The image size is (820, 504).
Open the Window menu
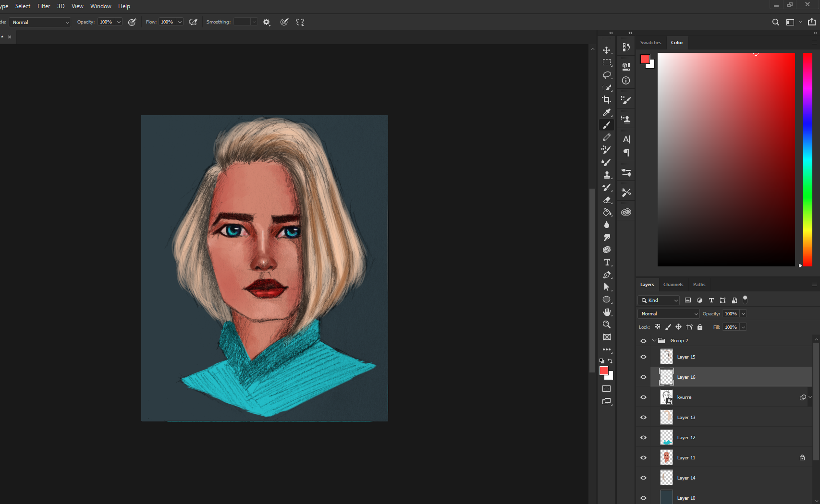point(100,6)
